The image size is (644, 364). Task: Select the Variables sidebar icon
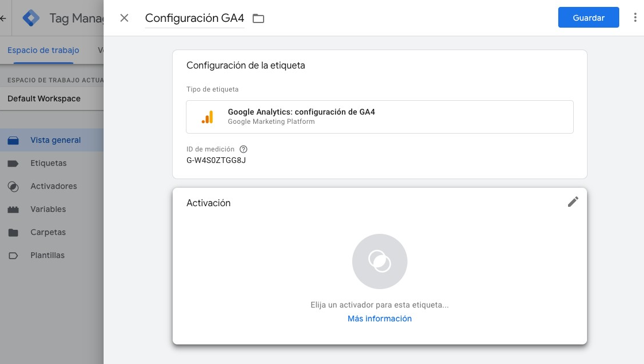tap(14, 209)
